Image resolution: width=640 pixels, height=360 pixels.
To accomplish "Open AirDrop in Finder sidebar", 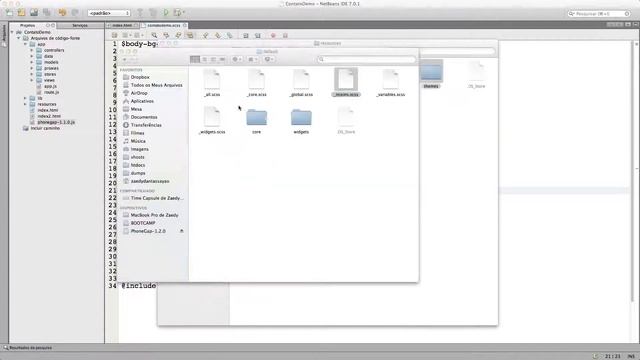I will point(139,93).
